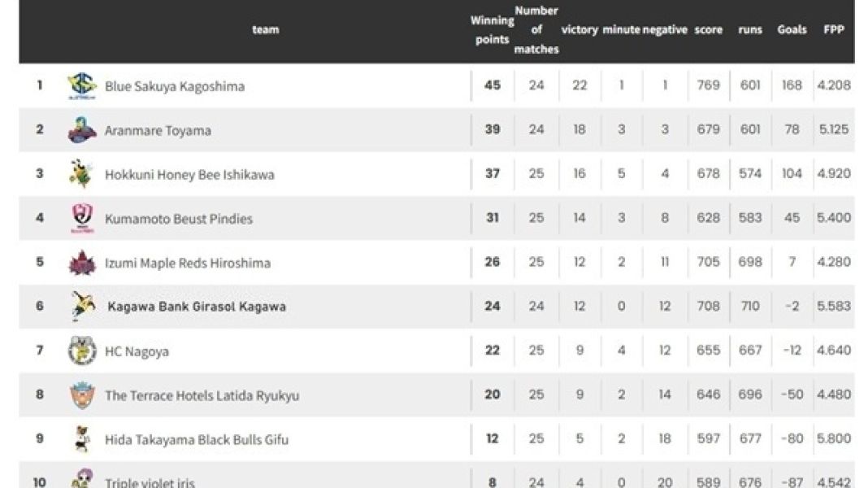Click the Winning points column header
Viewport: 868px width, 488px height.
tap(492, 31)
